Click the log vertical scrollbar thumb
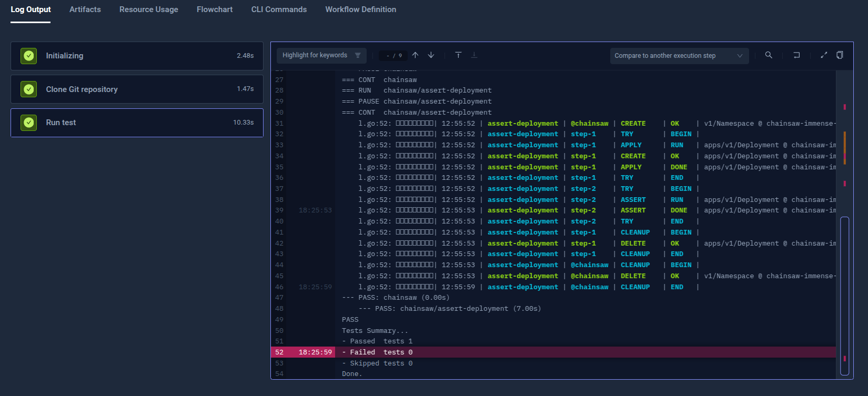 coord(844,296)
